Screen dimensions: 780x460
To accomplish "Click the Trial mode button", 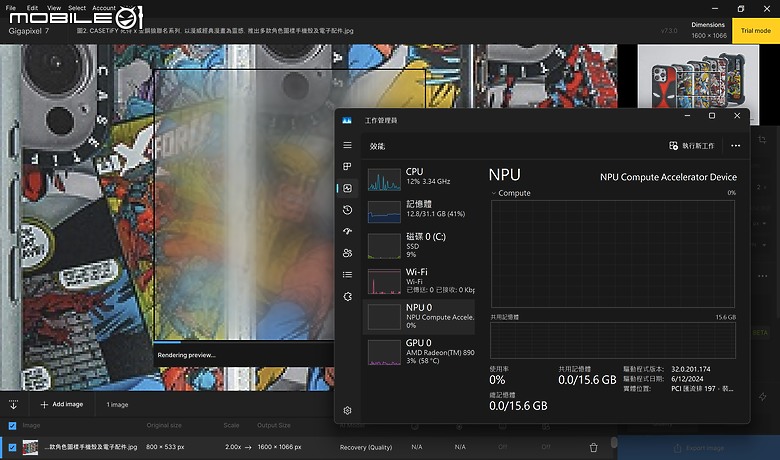I will pyautogui.click(x=756, y=31).
